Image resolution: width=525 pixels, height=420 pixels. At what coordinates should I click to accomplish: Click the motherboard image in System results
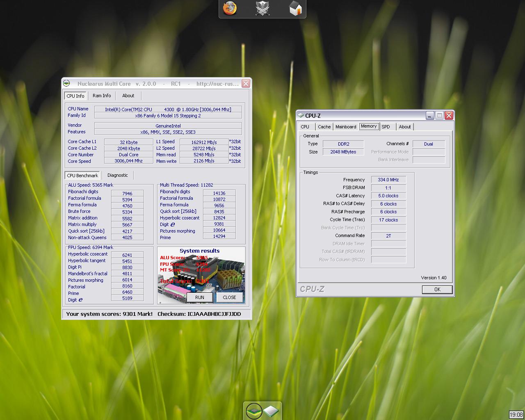201,275
